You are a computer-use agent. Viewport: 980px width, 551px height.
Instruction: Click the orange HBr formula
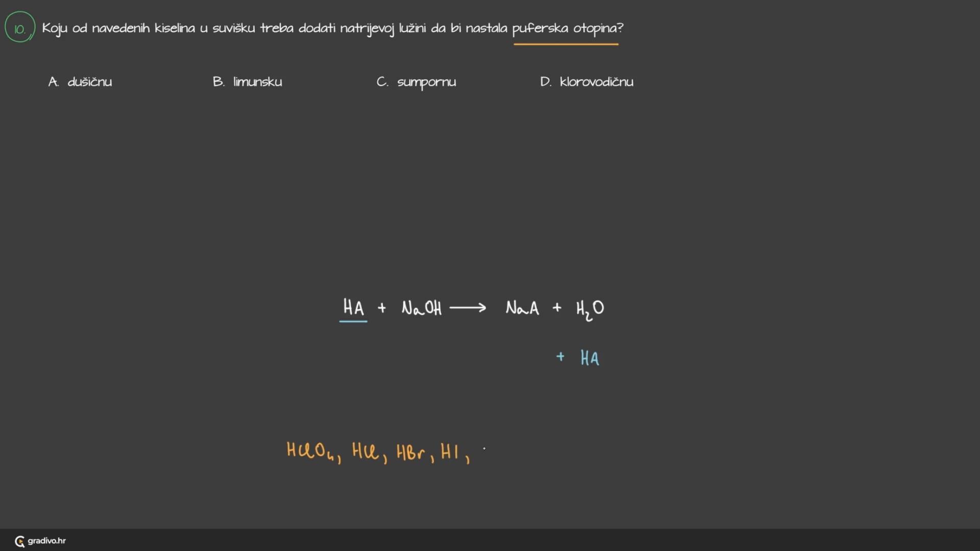click(x=410, y=452)
